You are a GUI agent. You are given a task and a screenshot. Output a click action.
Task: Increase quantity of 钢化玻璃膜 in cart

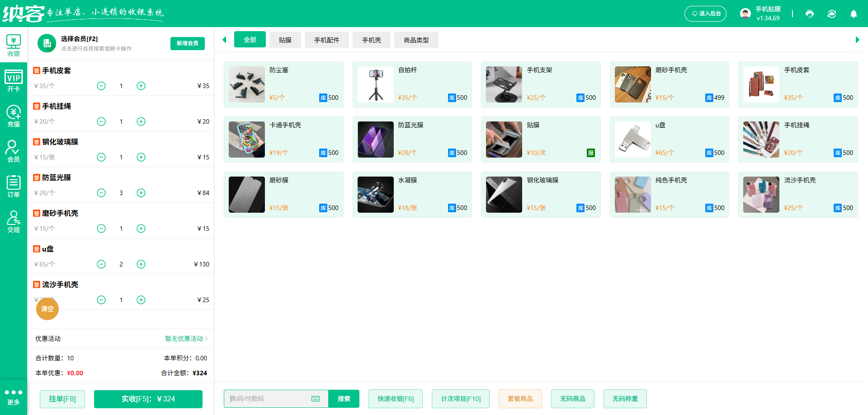[141, 157]
